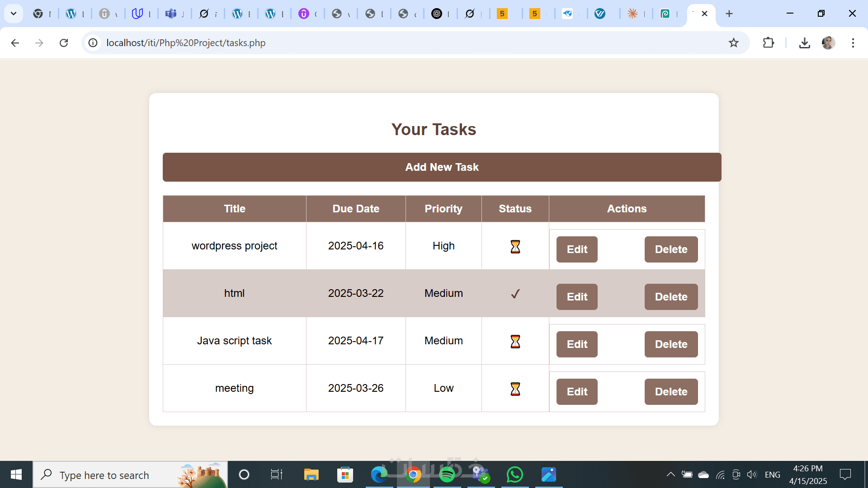Switch to the Microsoft Teams tab
The image size is (868, 488).
tap(171, 14)
